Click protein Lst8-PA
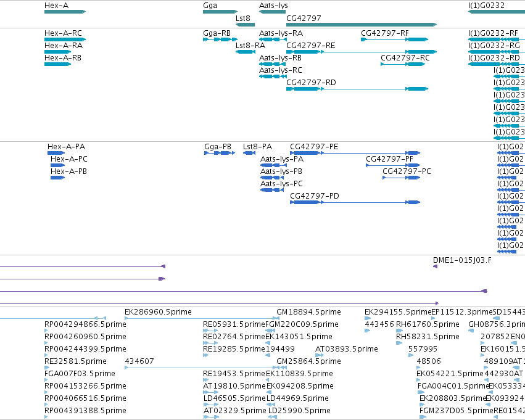 click(x=249, y=153)
